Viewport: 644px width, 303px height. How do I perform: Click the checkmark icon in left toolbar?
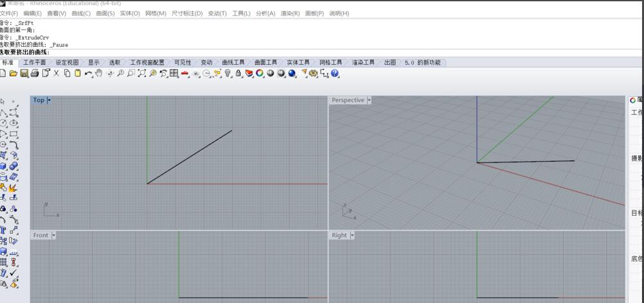coord(13,273)
